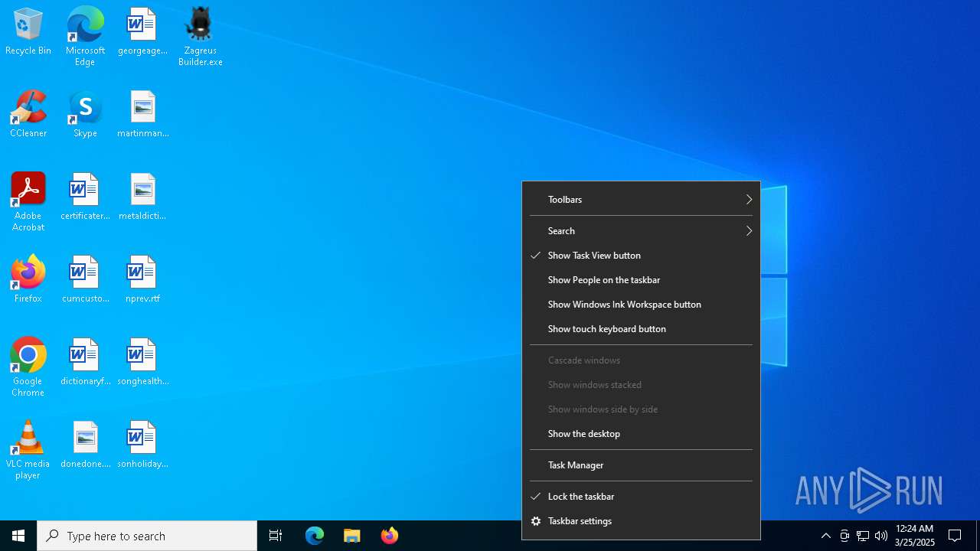Select the georgeage Word document icon
This screenshot has width=980, height=551.
point(142,32)
